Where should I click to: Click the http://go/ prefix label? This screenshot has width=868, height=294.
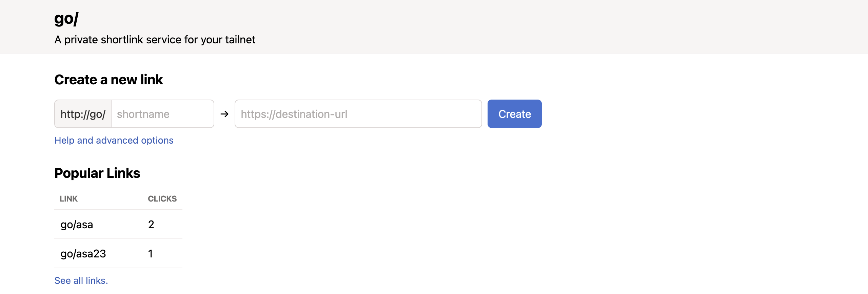pyautogui.click(x=83, y=114)
